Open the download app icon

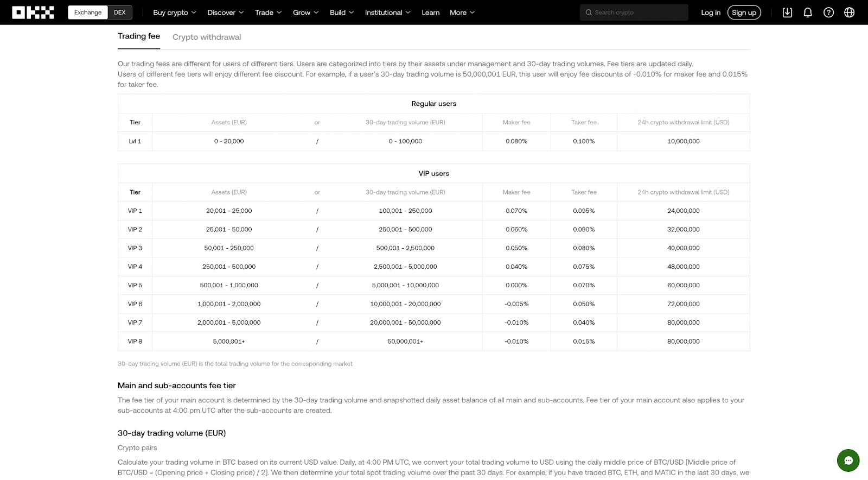787,12
